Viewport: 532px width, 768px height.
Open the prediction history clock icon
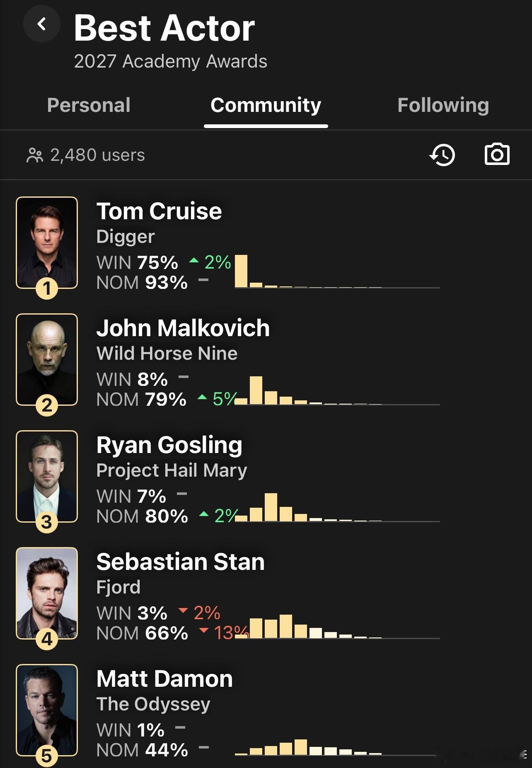click(x=442, y=155)
